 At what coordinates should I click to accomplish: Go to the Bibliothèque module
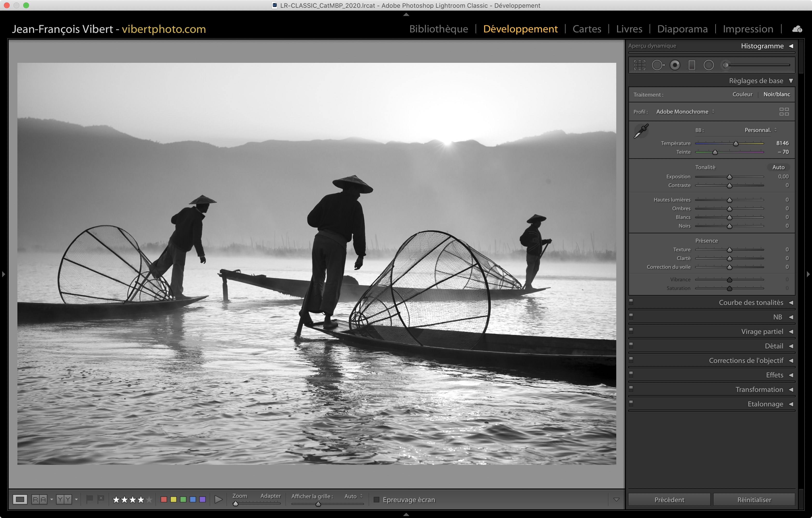click(x=438, y=29)
